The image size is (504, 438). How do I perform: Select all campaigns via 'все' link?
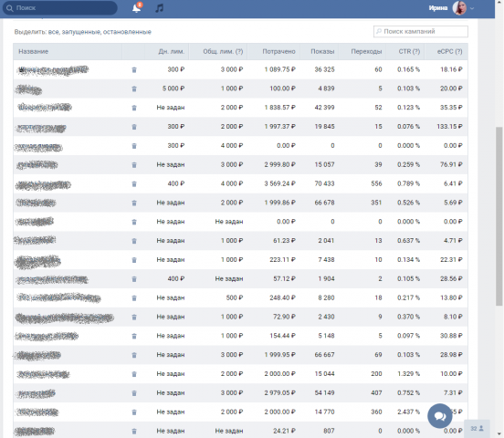tap(53, 32)
